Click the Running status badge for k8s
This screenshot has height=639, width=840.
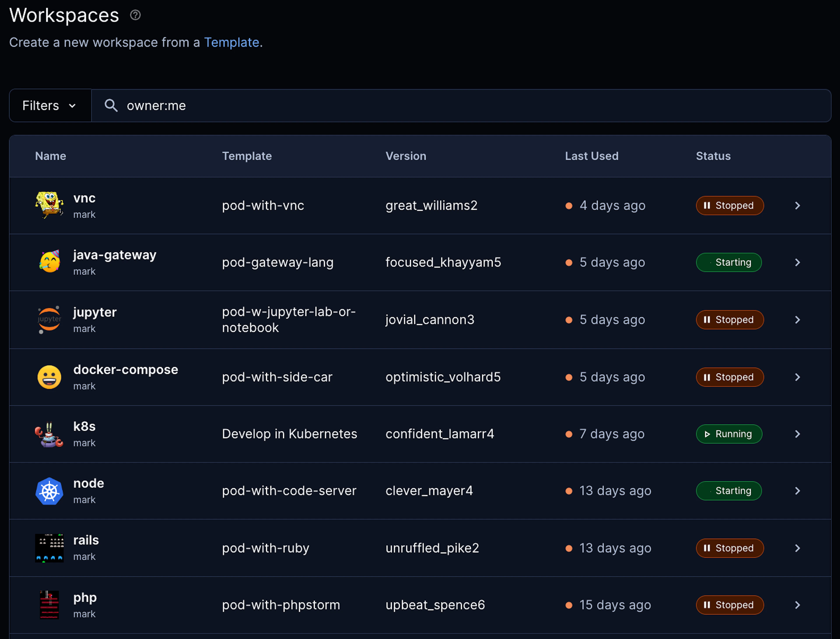tap(729, 434)
